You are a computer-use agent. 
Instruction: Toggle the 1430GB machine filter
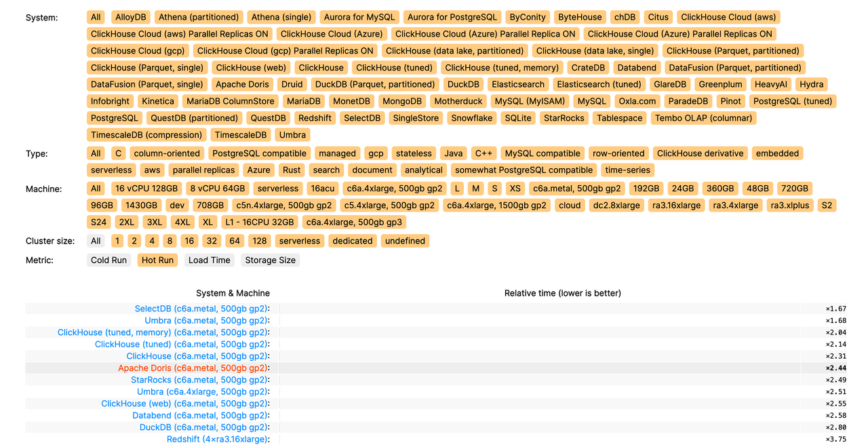coord(141,206)
